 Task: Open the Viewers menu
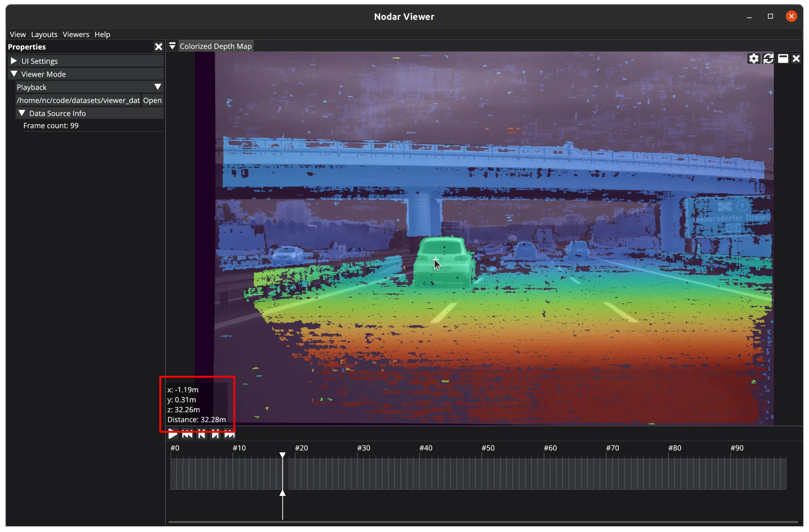(76, 34)
